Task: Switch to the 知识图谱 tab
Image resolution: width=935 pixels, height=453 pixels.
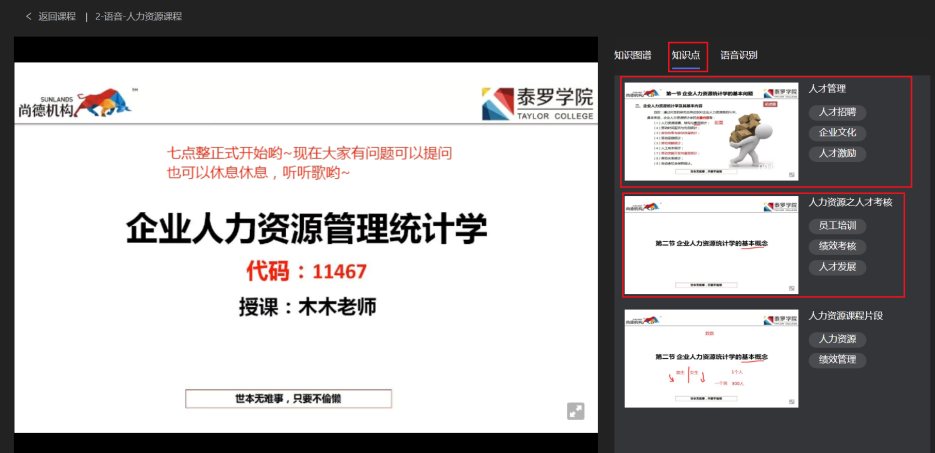Action: tap(632, 55)
